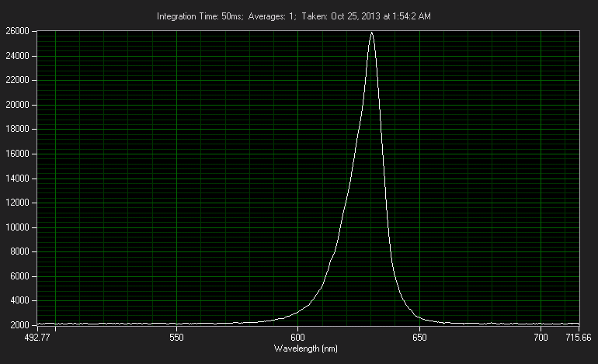
Task: Click the 22000 y-axis label
Action: [x=16, y=81]
